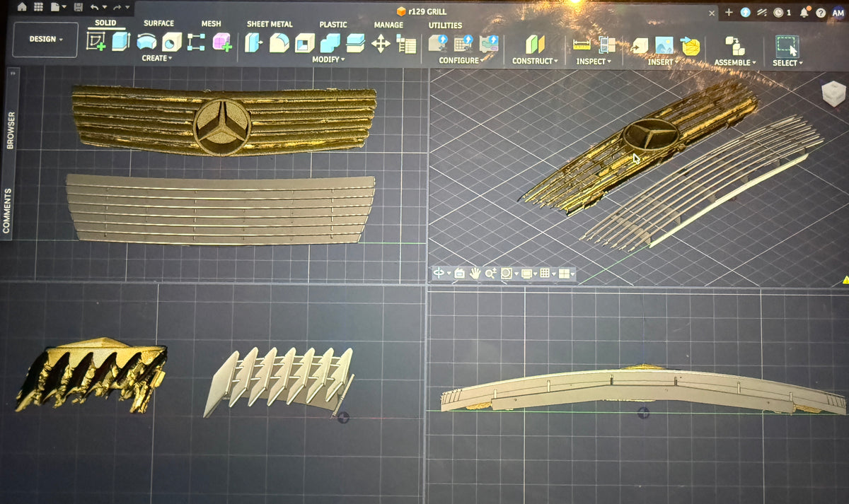Open the Change Parameters table tool
The height and width of the screenshot is (504, 849).
[406, 45]
